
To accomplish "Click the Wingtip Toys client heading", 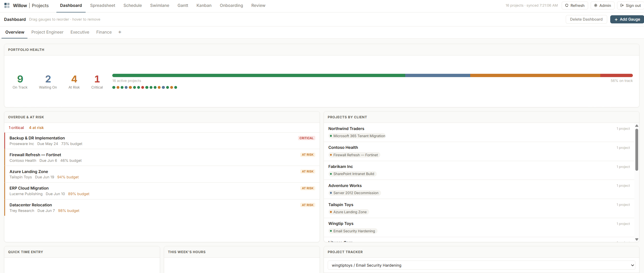I will (341, 223).
